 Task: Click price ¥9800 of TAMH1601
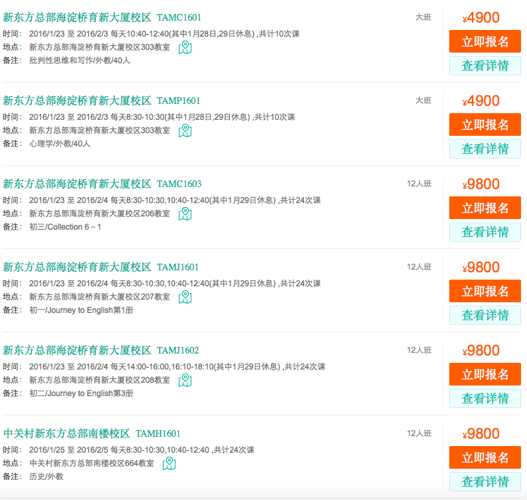point(481,434)
